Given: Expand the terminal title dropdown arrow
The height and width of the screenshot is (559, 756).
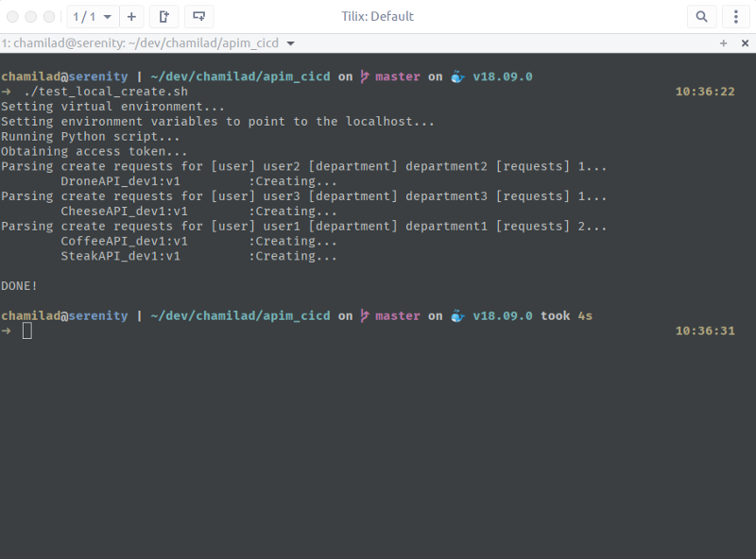Looking at the screenshot, I should coord(290,43).
